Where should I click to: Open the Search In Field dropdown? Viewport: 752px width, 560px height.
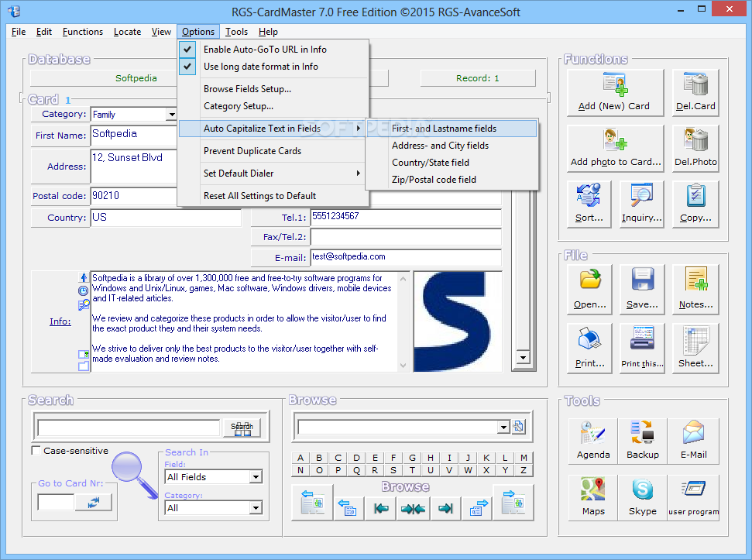[256, 477]
